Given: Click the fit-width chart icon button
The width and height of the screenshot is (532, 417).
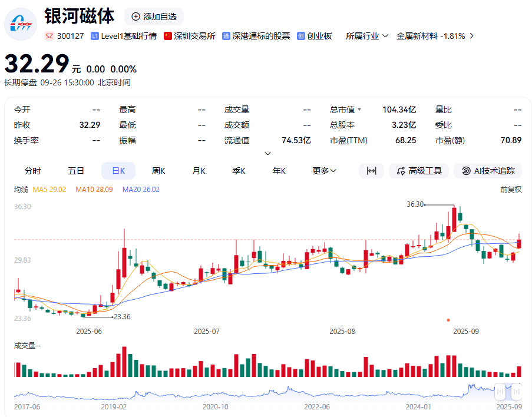Looking at the screenshot, I should [x=372, y=171].
